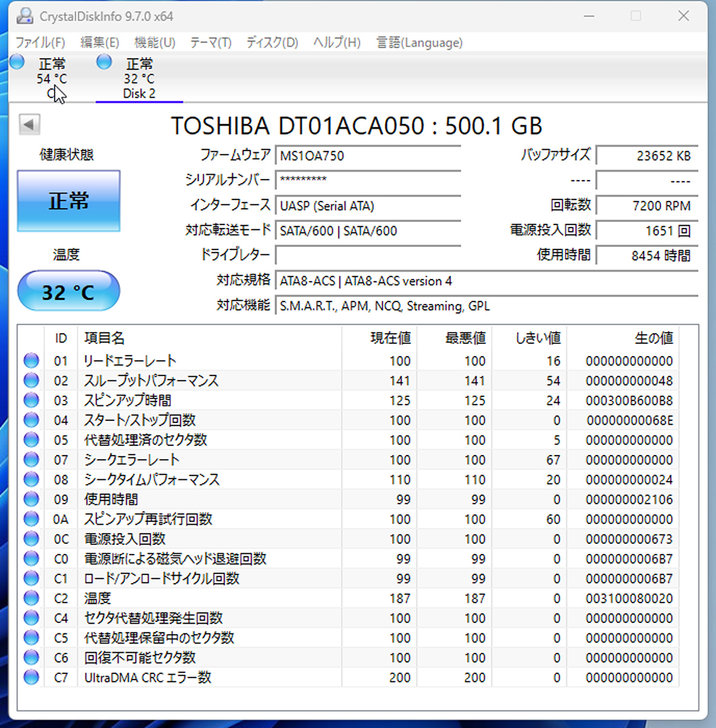The width and height of the screenshot is (716, 728).
Task: Click the power on hours 8454 時間
Action: [647, 255]
